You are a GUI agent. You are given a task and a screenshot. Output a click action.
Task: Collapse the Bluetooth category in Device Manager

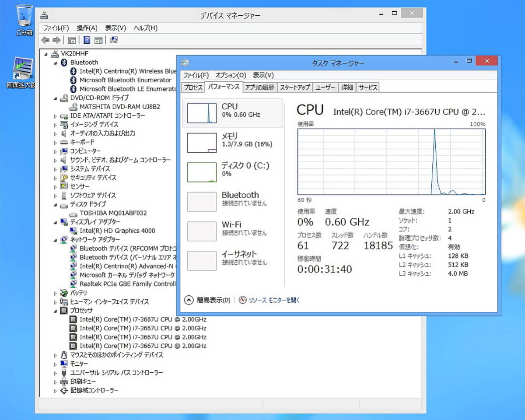point(56,63)
